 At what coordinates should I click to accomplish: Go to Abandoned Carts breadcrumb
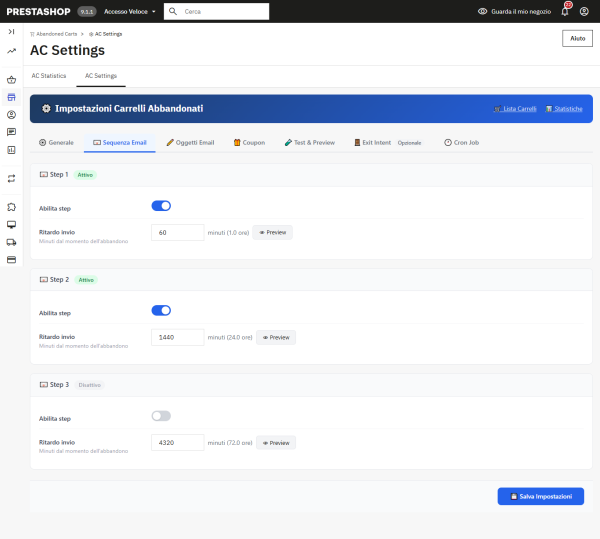tap(54, 34)
